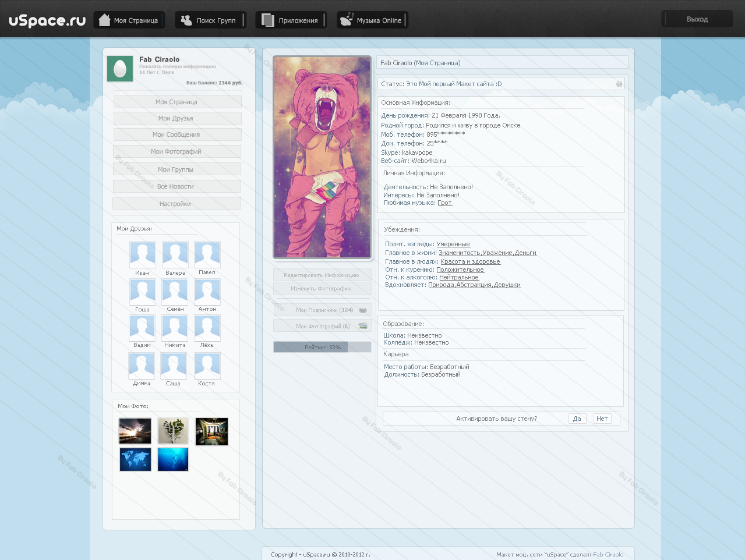
Task: Open friend Никита's avatar
Action: coord(175,328)
